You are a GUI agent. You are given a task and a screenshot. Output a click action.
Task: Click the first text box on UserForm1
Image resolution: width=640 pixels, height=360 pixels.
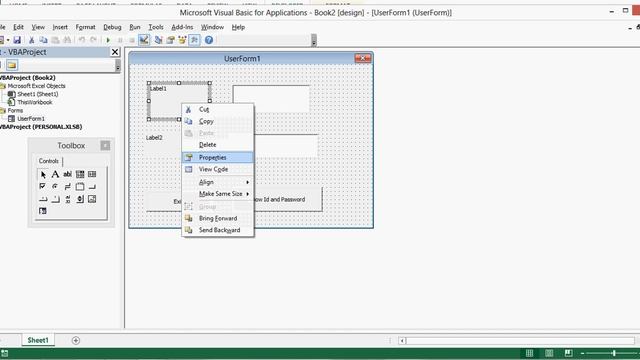[x=271, y=99]
